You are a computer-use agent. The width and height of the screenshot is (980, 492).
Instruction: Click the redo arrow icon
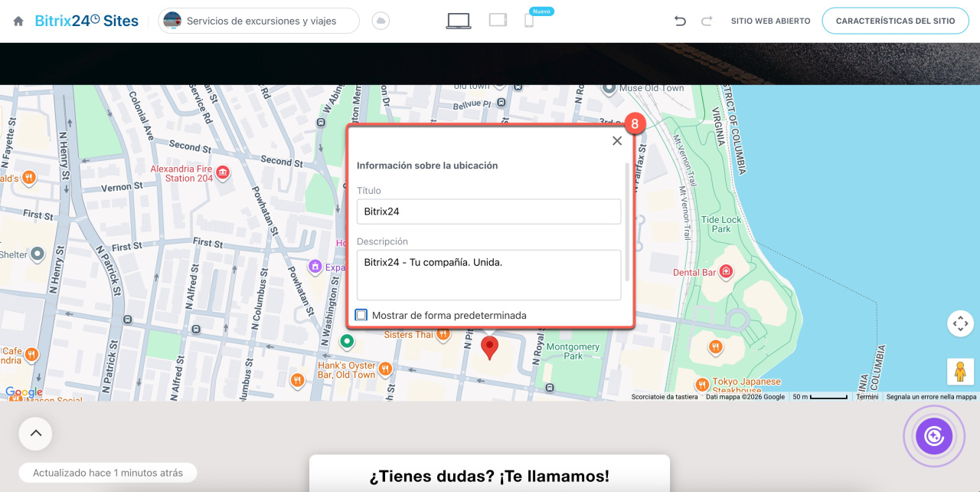707,21
